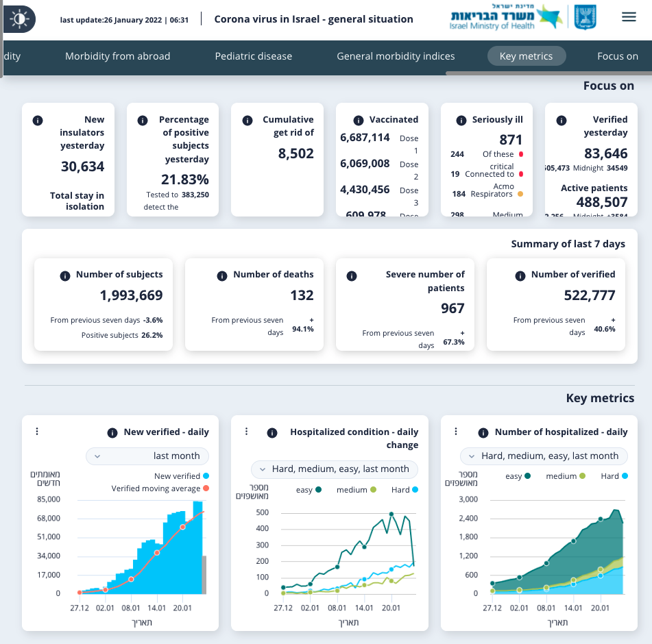Show info for New verified - daily chart
The height and width of the screenshot is (644, 652).
112,433
